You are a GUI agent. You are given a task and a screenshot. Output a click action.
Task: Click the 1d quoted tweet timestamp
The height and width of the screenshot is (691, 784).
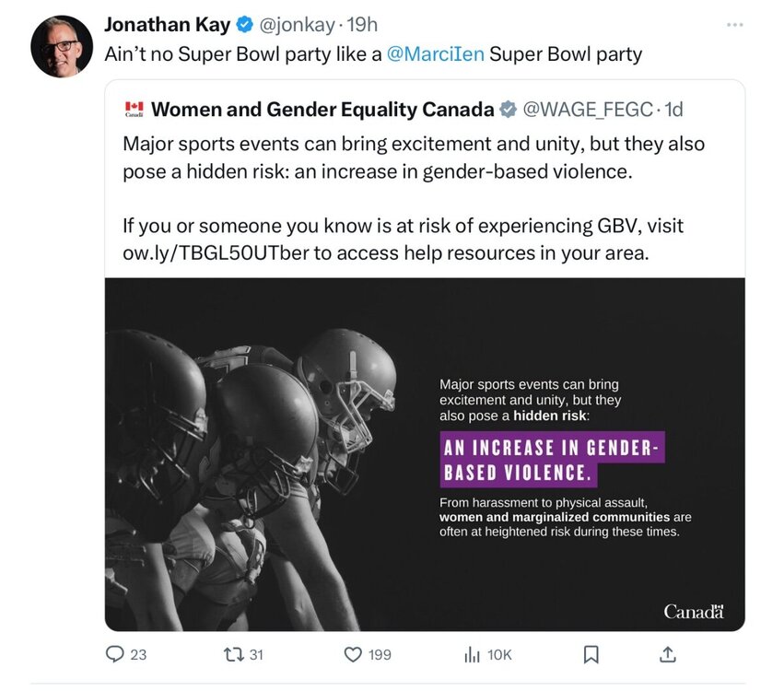[x=673, y=110]
